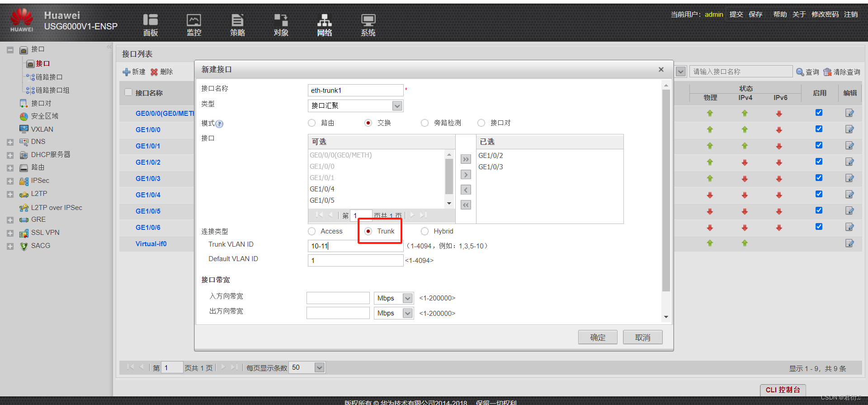Screen dimensions: 868x405
Task: Toggle the select-all checkbox by 接口名称
Action: (128, 92)
